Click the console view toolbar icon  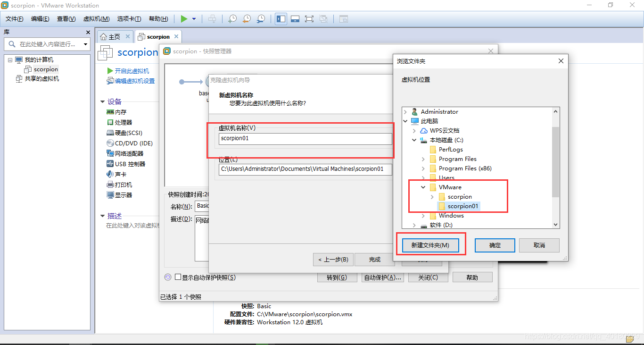(344, 19)
